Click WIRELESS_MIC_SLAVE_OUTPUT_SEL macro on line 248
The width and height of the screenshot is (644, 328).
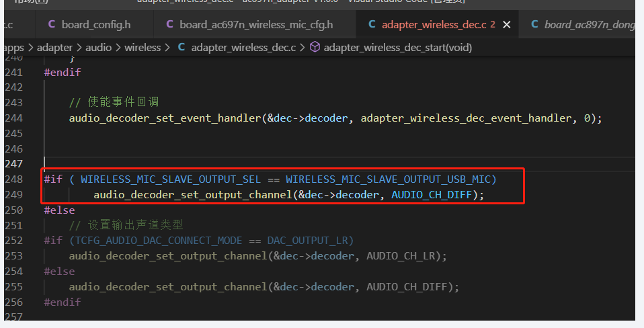171,179
